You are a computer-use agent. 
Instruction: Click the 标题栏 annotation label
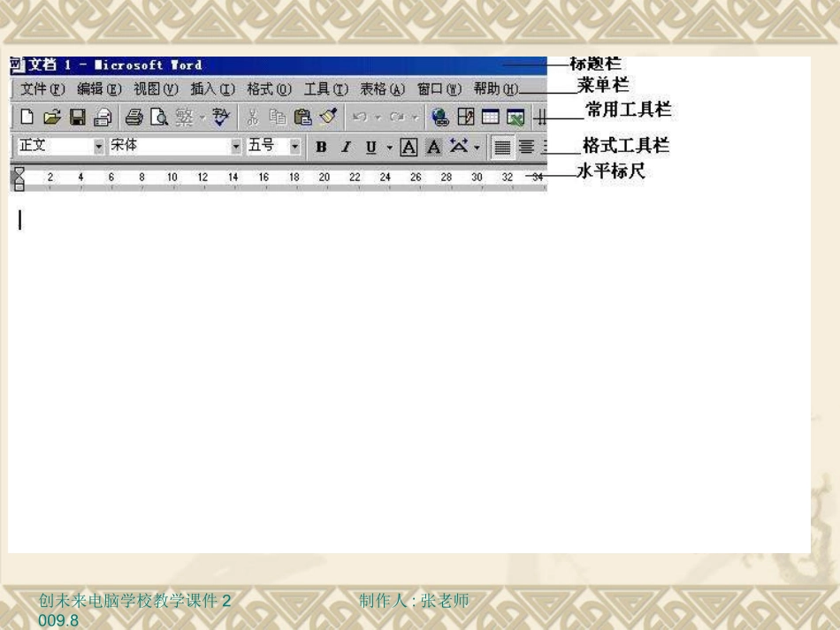click(595, 64)
